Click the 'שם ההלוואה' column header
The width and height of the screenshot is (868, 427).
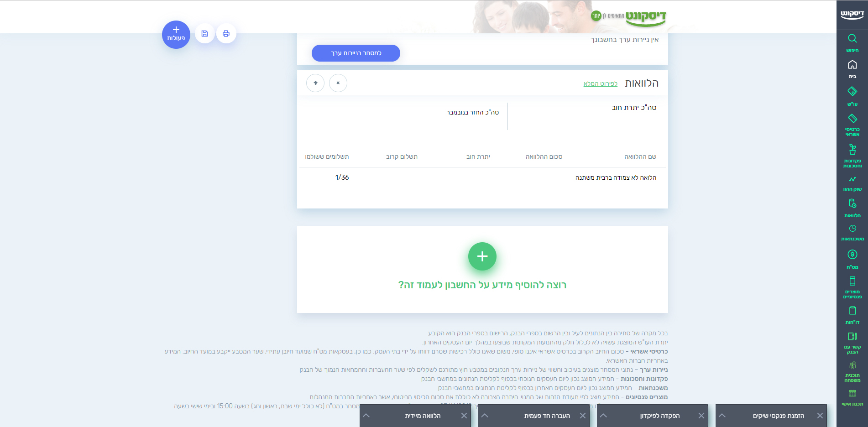coord(640,156)
